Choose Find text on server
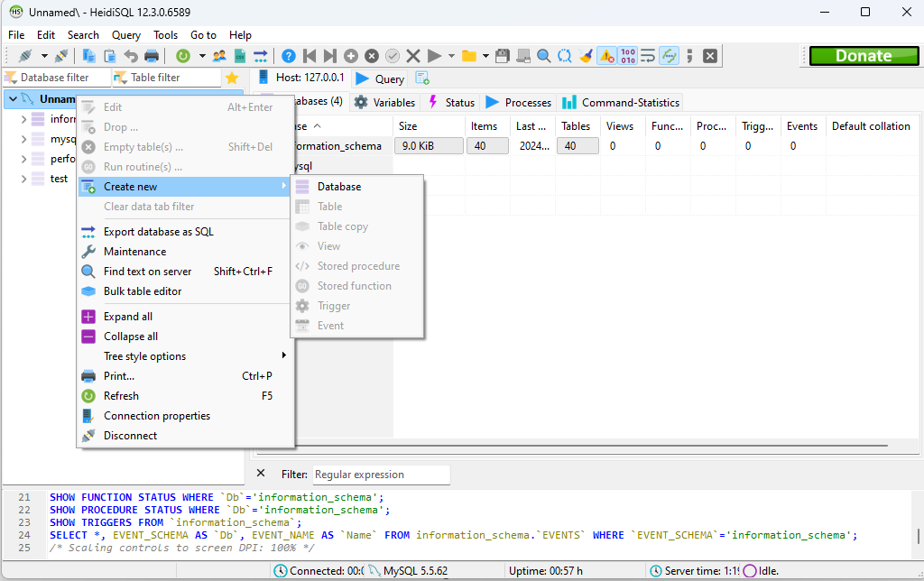Image resolution: width=924 pixels, height=581 pixels. [x=185, y=272]
